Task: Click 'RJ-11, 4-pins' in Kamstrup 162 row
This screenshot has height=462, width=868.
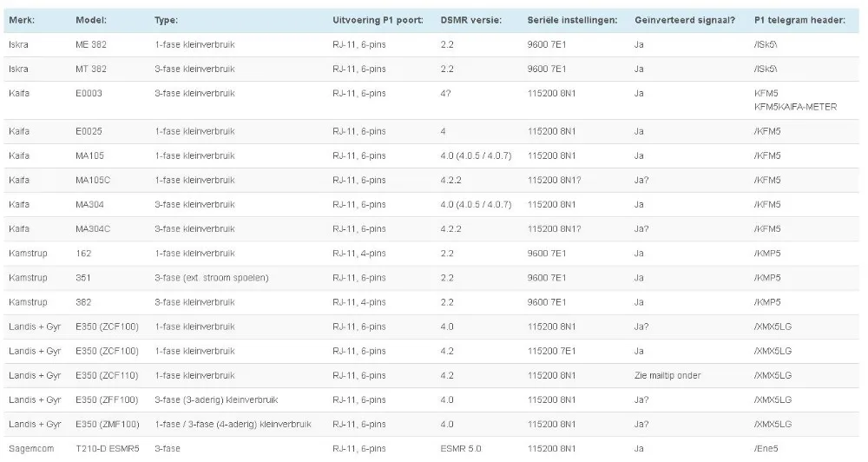Action: coord(359,254)
